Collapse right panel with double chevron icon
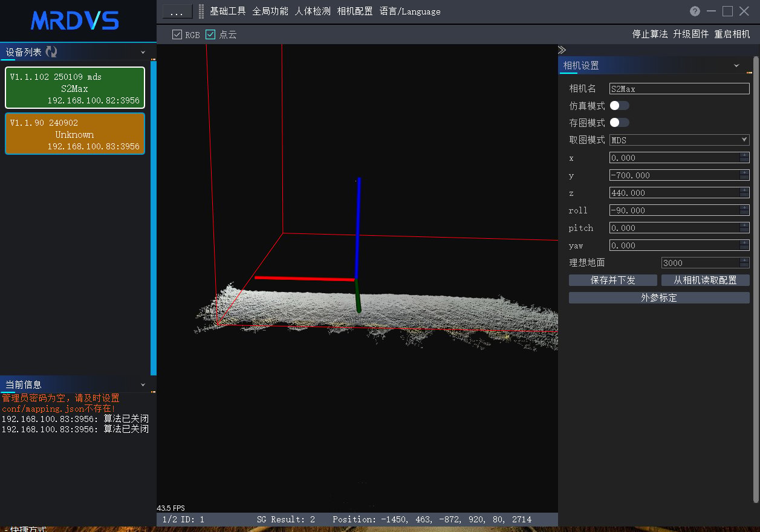760x532 pixels. coord(562,50)
